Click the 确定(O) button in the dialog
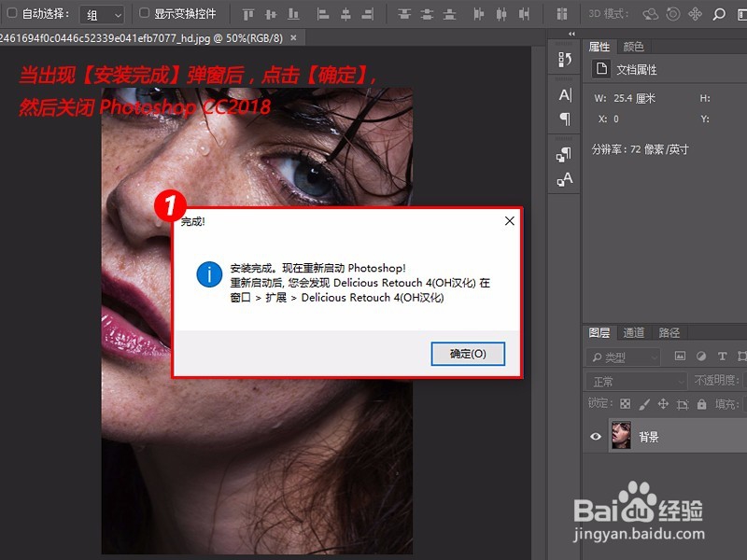This screenshot has width=747, height=560. point(468,354)
